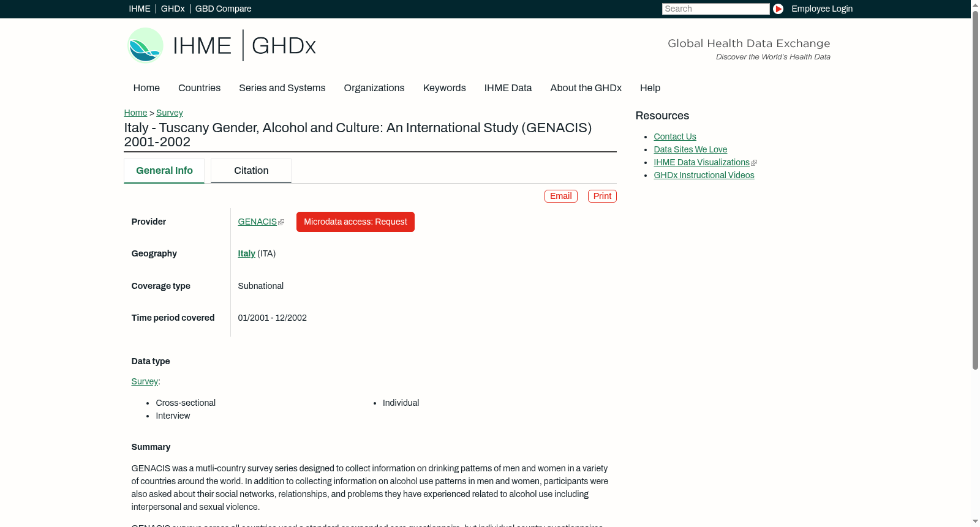The width and height of the screenshot is (980, 527).
Task: Select the General Info tab
Action: click(x=164, y=171)
